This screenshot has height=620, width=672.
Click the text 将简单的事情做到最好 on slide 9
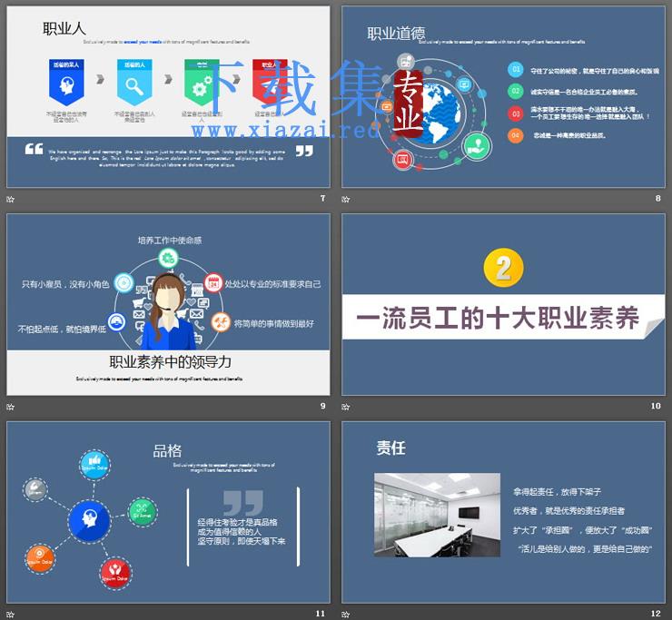(x=274, y=323)
